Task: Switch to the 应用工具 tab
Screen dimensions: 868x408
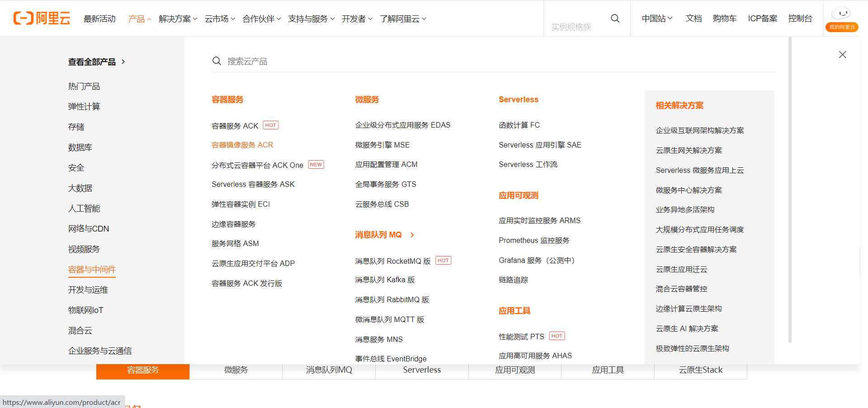Action: 608,370
